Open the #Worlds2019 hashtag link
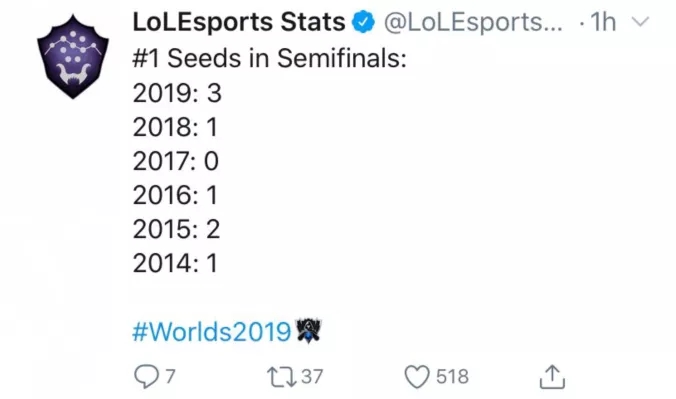This screenshot has width=676, height=399. coord(212,331)
